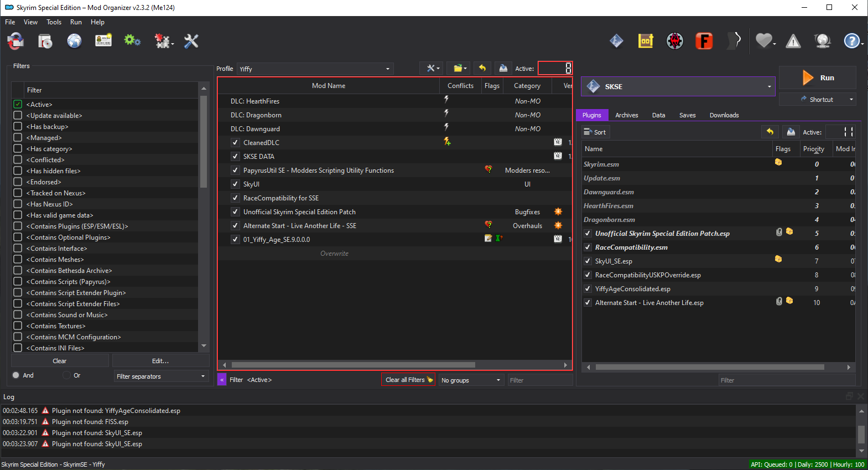Open Settings wrench and screwdriver icon
Screen dimensions: 868x470
(191, 41)
